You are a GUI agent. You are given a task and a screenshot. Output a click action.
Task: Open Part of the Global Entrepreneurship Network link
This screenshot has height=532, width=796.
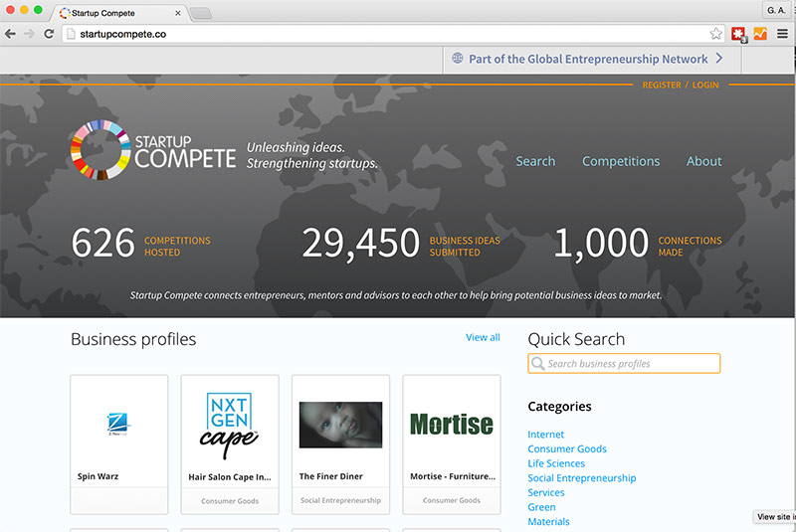(x=588, y=60)
